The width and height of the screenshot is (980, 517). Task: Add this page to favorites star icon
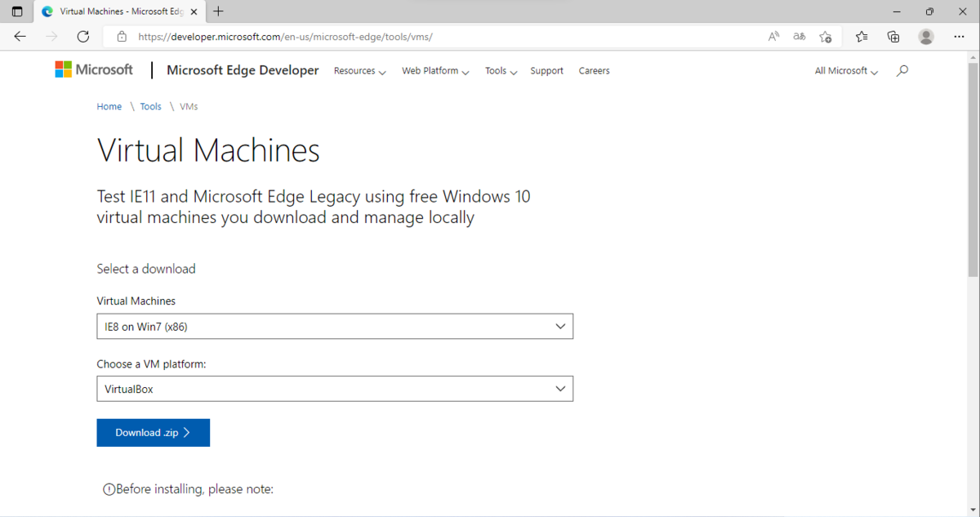pyautogui.click(x=826, y=37)
